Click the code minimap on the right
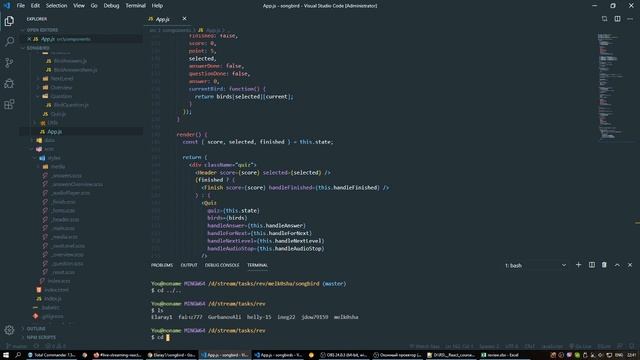This screenshot has height=360, width=640. coord(610,87)
